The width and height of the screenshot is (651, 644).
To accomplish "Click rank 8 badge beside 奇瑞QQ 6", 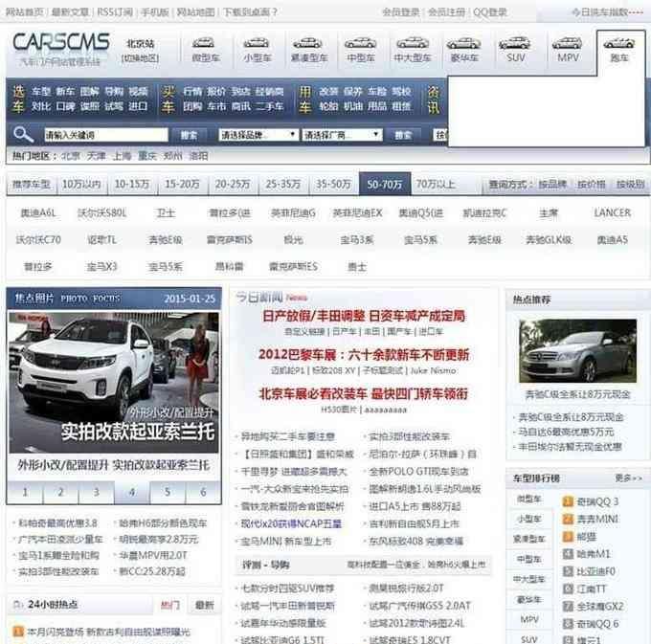I will [568, 624].
